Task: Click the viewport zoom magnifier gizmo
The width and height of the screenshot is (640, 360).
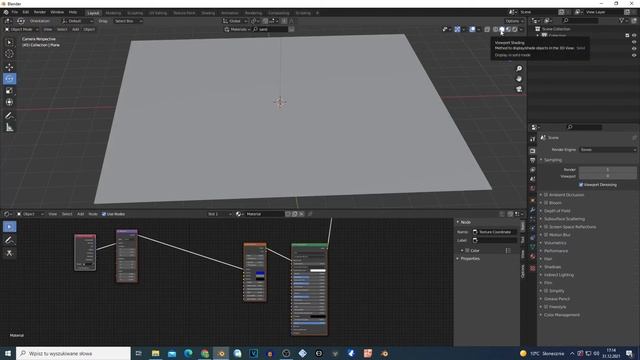Action: [519, 68]
